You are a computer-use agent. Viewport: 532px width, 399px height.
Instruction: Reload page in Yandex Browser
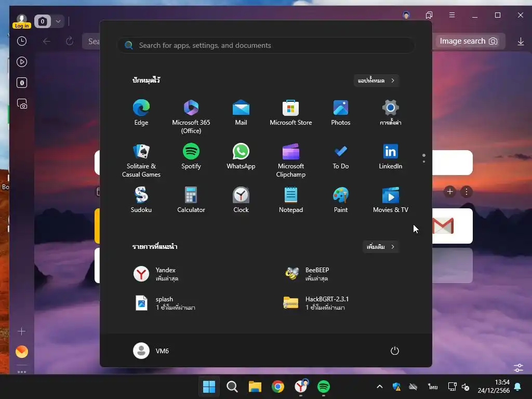[x=70, y=41]
